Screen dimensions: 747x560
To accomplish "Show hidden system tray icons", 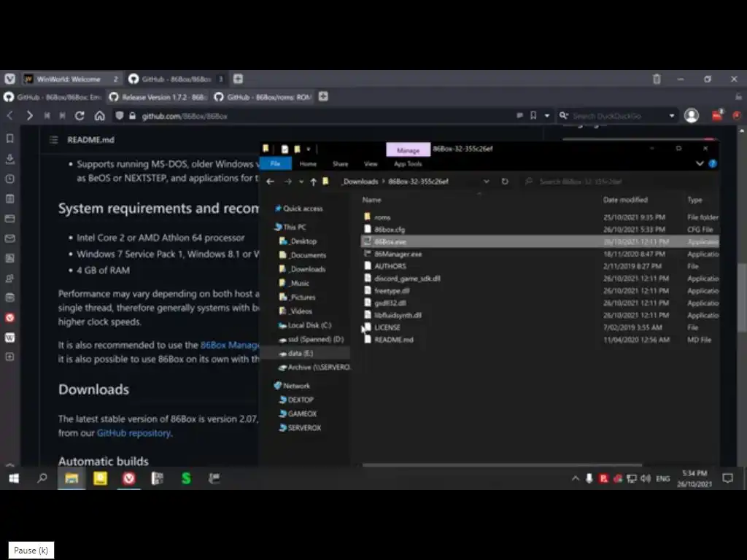I will point(575,478).
